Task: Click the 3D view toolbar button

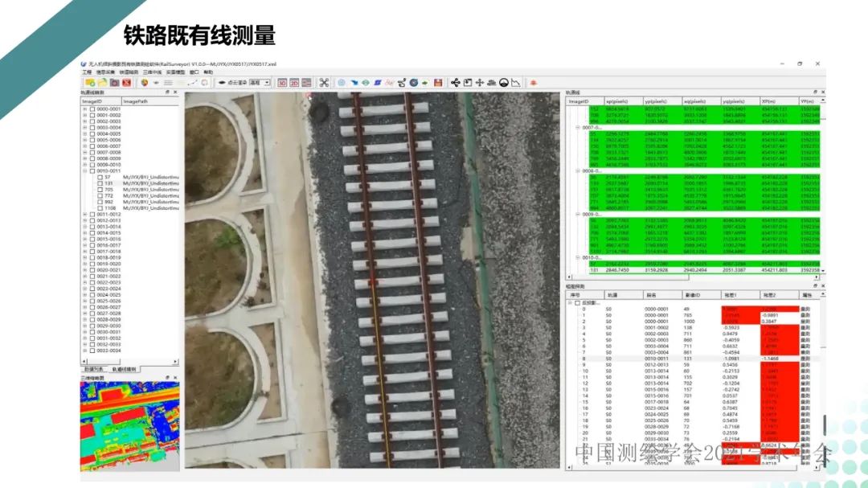Action: [x=282, y=82]
